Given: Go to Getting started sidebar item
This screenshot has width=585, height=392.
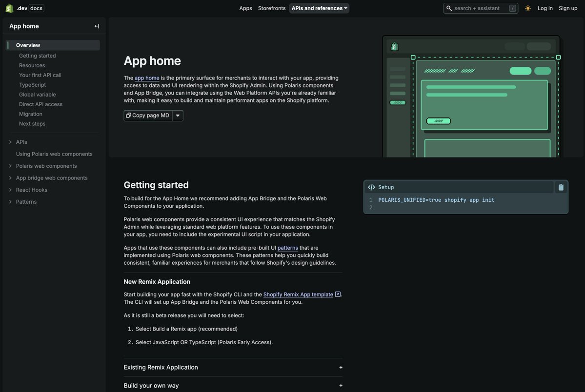Looking at the screenshot, I should (x=37, y=56).
